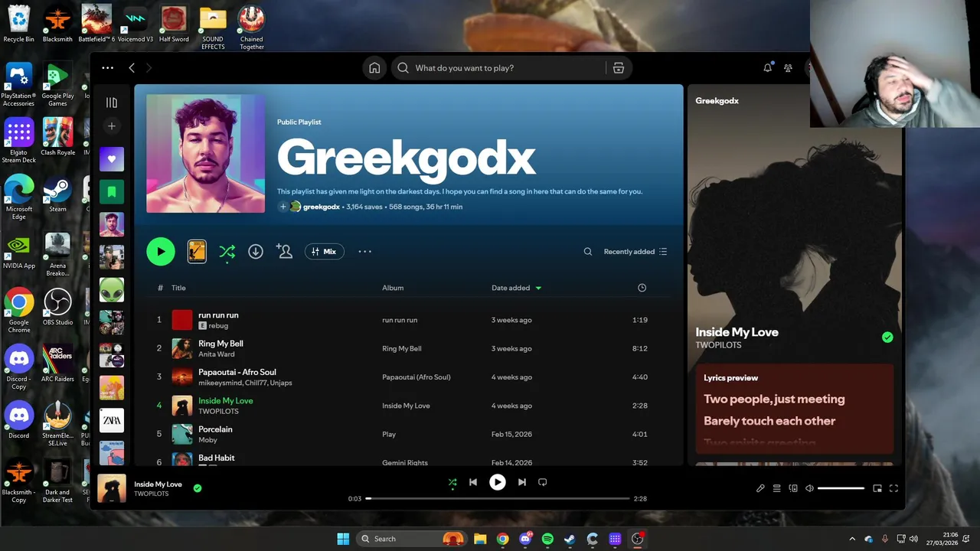Toggle the repeat button
Viewport: 980px width, 551px height.
pyautogui.click(x=543, y=482)
